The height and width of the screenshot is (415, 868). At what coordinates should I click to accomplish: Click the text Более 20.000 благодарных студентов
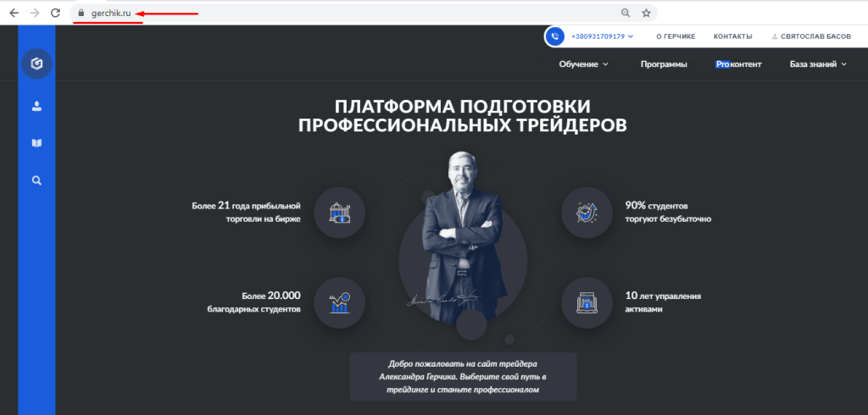point(254,302)
